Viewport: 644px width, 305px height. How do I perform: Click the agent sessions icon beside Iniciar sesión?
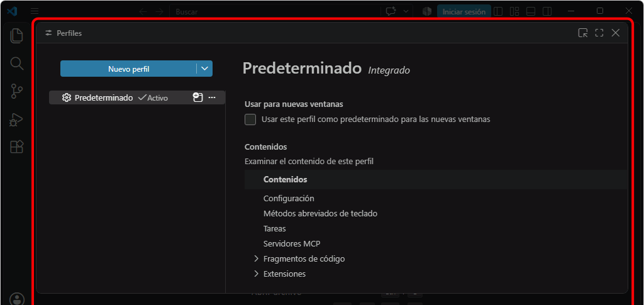click(x=427, y=11)
